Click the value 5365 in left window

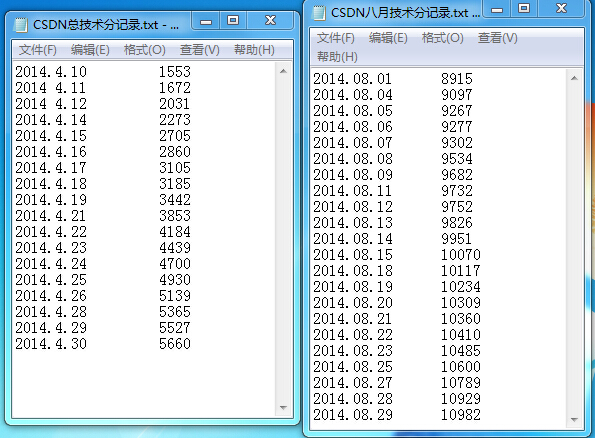coord(175,312)
